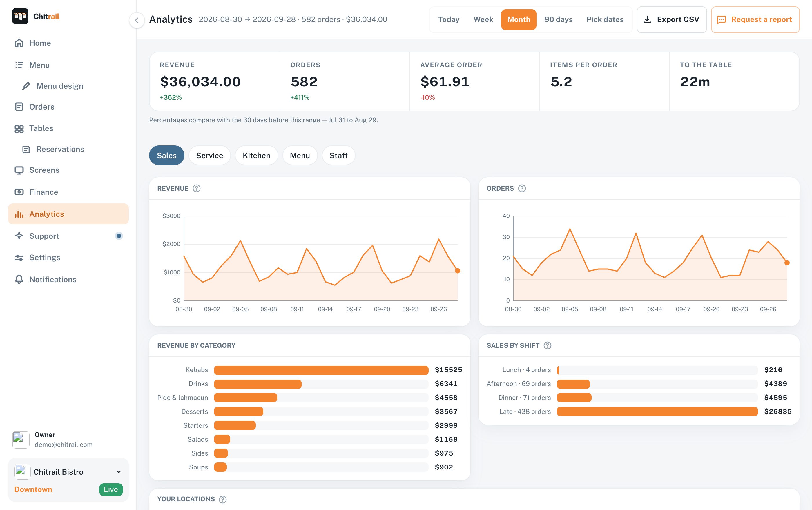Click the Downtown location label

33,490
